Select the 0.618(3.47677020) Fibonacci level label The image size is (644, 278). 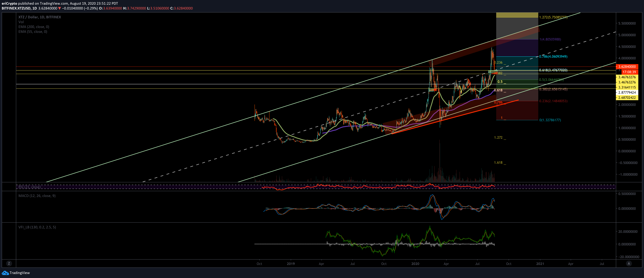[x=553, y=70]
